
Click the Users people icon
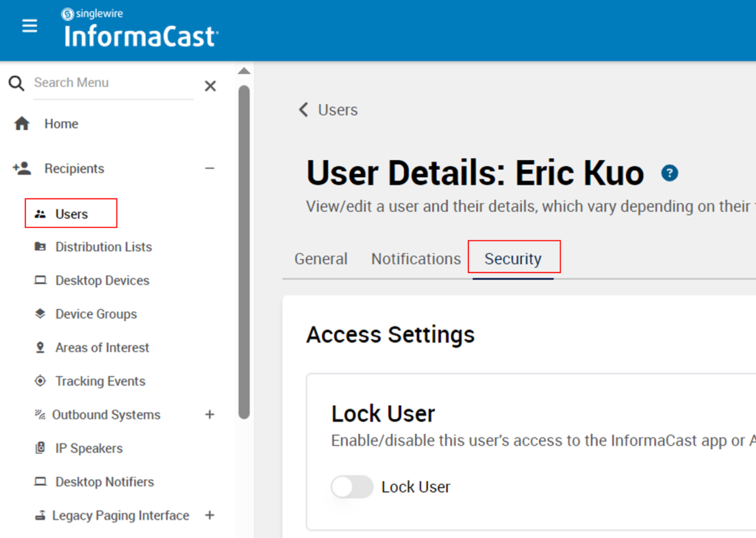coord(41,213)
